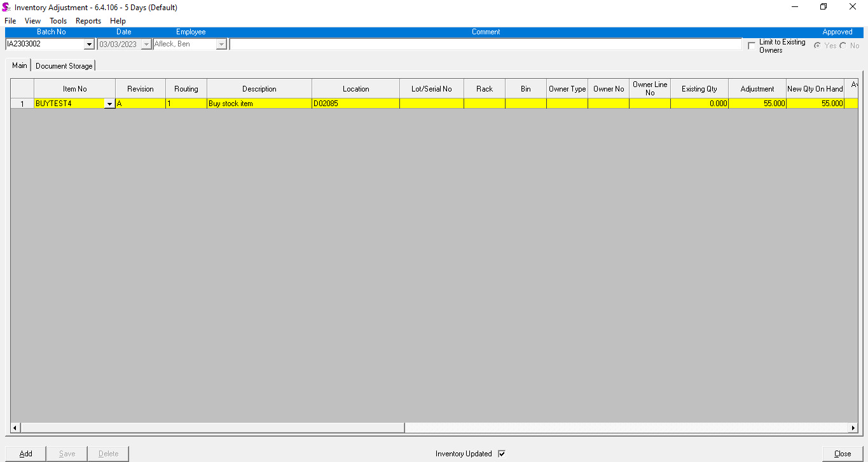Click inside the Comment text field
The width and height of the screenshot is (868, 462).
pos(485,44)
